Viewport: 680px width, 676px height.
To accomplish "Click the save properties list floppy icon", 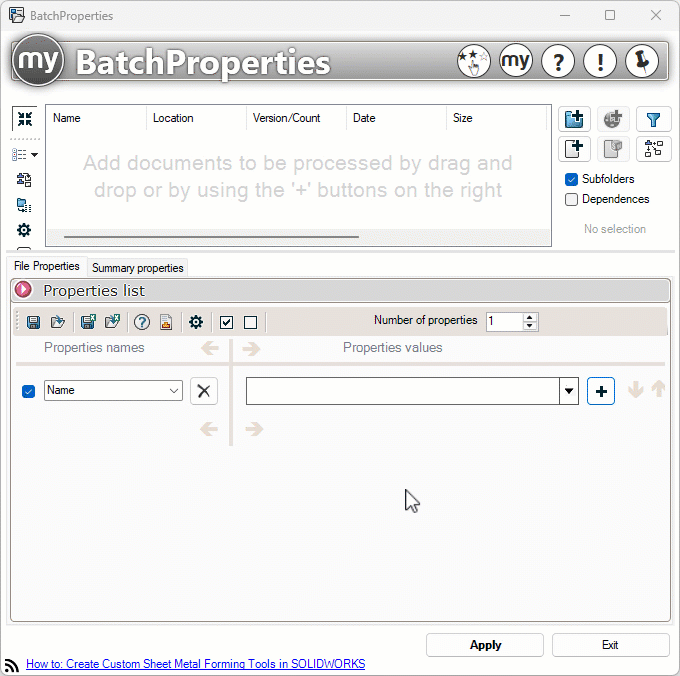I will click(33, 322).
